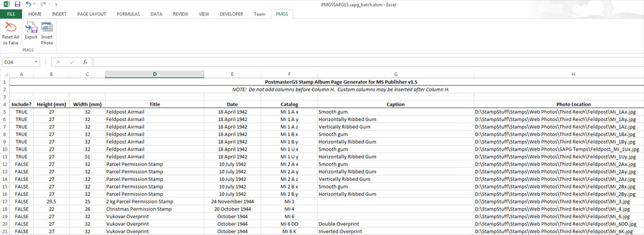Click TRUE in row 5 Include column

(21, 112)
